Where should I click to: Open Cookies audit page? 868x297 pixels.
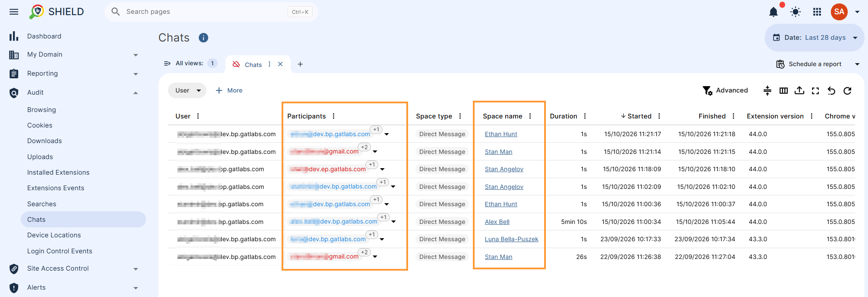tap(40, 125)
